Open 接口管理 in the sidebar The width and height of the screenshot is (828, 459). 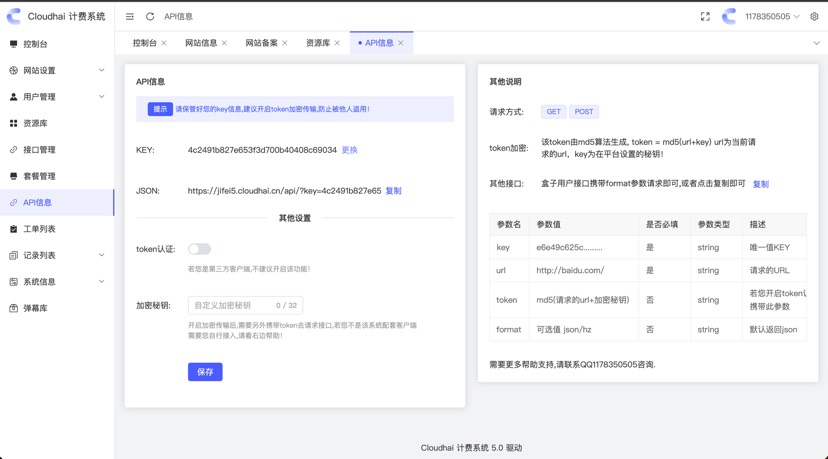coord(39,150)
